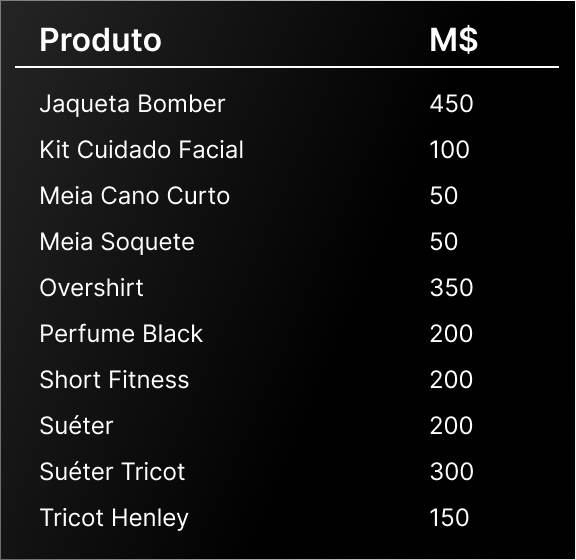Image resolution: width=576 pixels, height=560 pixels.
Task: Click the 50 price for Meia Cano Curto
Action: point(444,195)
